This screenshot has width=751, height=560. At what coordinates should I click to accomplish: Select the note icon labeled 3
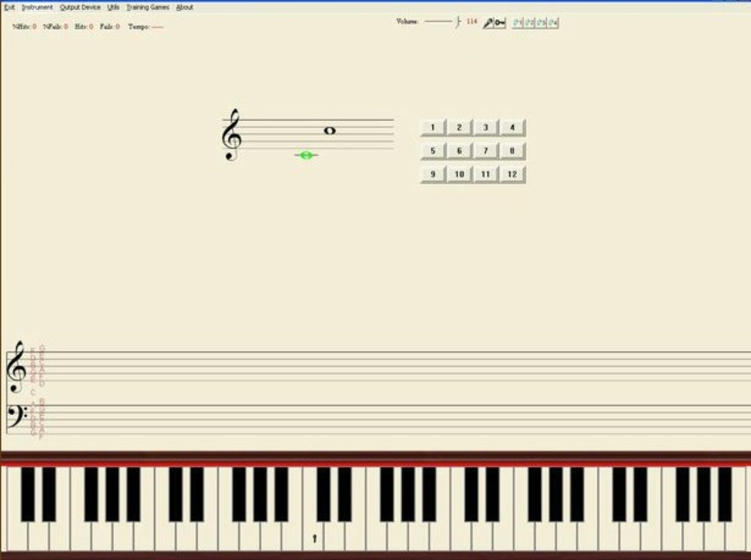point(541,22)
